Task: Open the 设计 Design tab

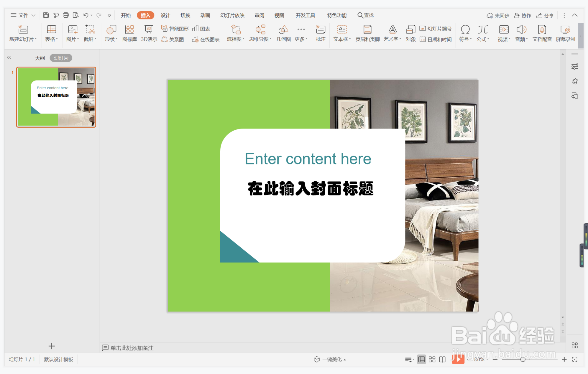Action: click(x=165, y=15)
